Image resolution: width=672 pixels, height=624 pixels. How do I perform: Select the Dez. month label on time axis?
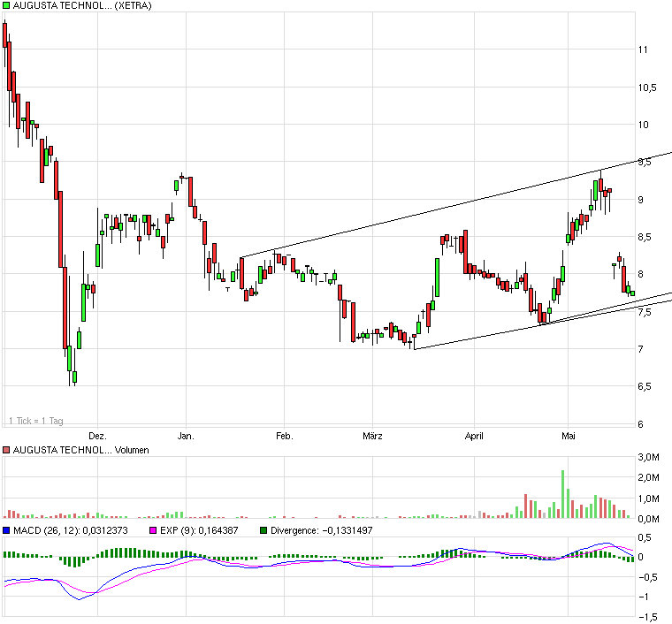(97, 436)
